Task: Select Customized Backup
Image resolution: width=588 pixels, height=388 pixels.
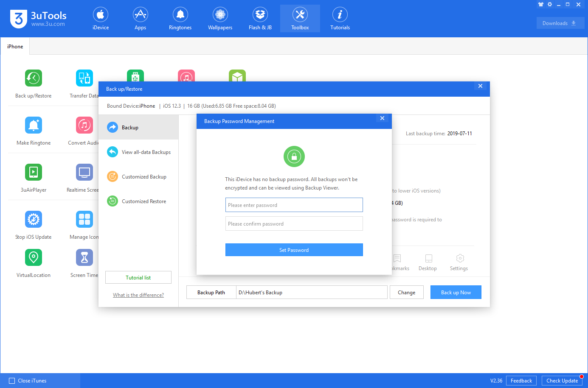Action: [x=138, y=176]
